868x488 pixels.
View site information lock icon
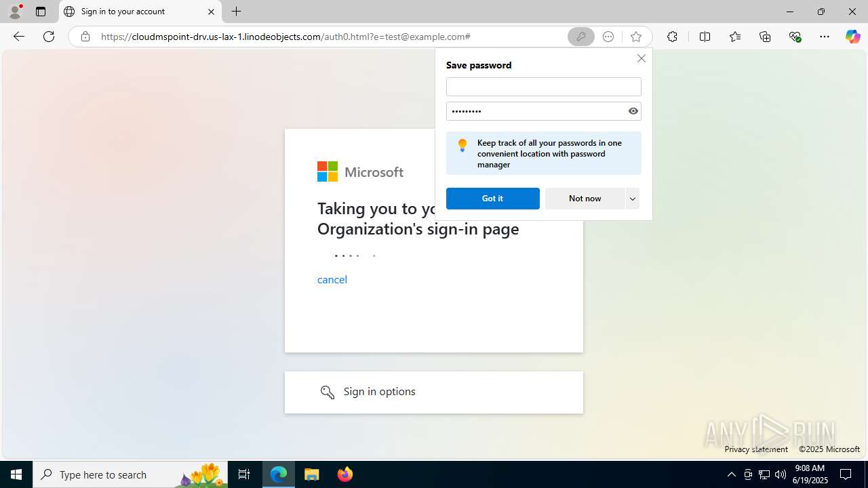[x=85, y=37]
